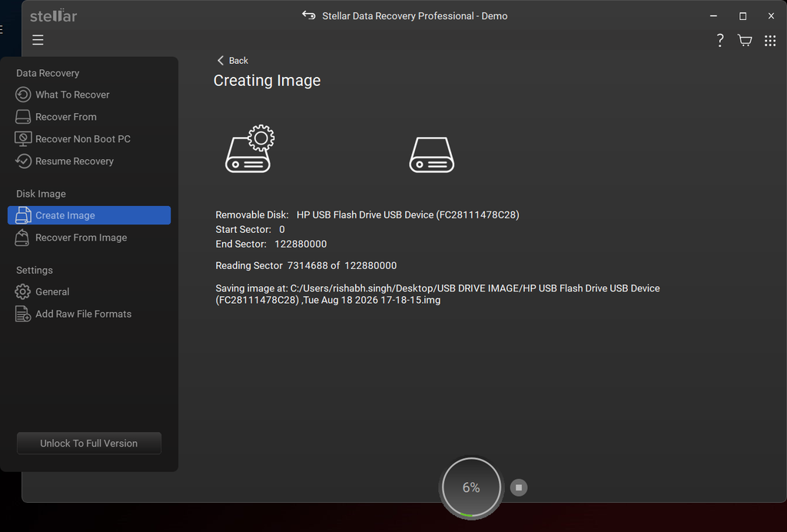Click the Creating Image heading
This screenshot has height=532, width=787.
[x=267, y=80]
